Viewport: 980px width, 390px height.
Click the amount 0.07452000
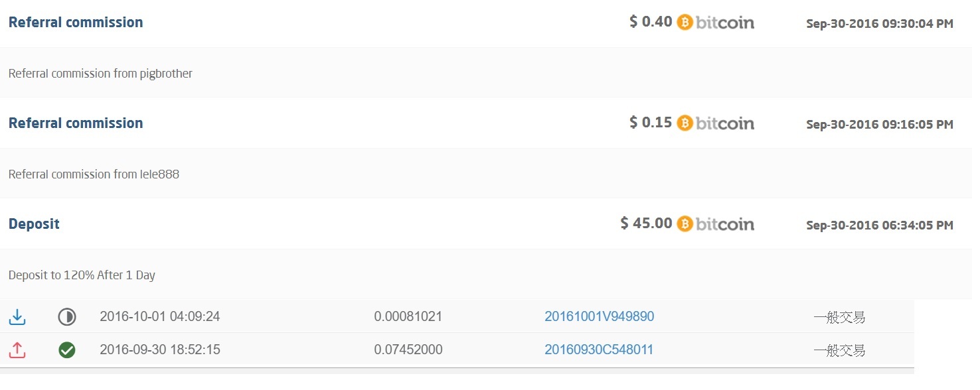pyautogui.click(x=408, y=350)
